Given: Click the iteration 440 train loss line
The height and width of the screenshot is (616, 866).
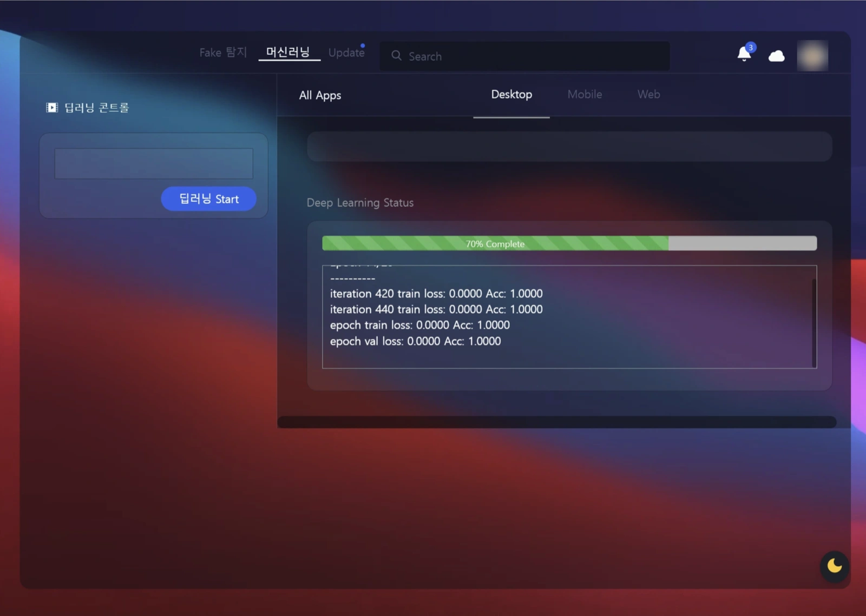Looking at the screenshot, I should (x=436, y=309).
